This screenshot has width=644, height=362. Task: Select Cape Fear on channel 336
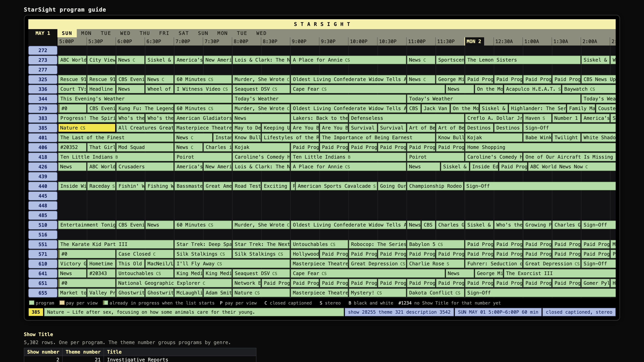(x=367, y=89)
